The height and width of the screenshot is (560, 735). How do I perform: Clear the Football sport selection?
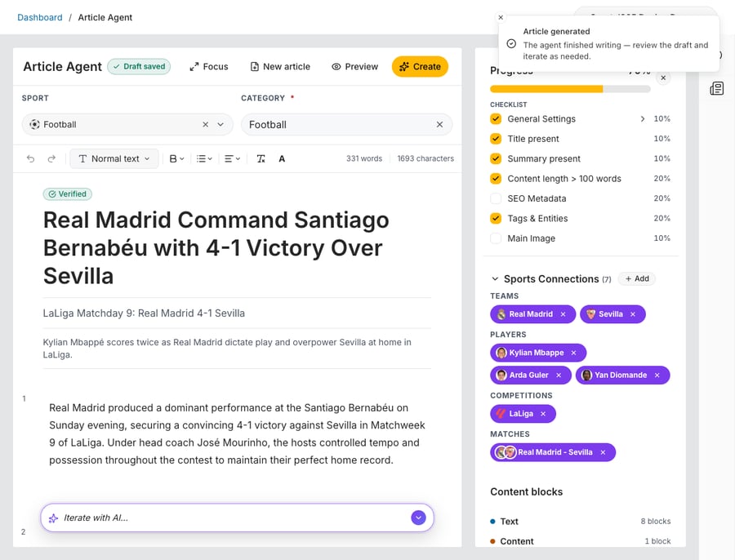click(205, 125)
